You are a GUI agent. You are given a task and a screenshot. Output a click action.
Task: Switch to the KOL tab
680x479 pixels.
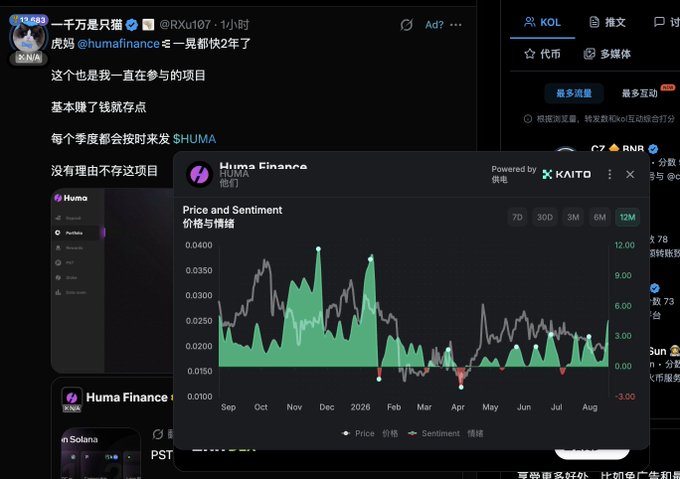543,22
